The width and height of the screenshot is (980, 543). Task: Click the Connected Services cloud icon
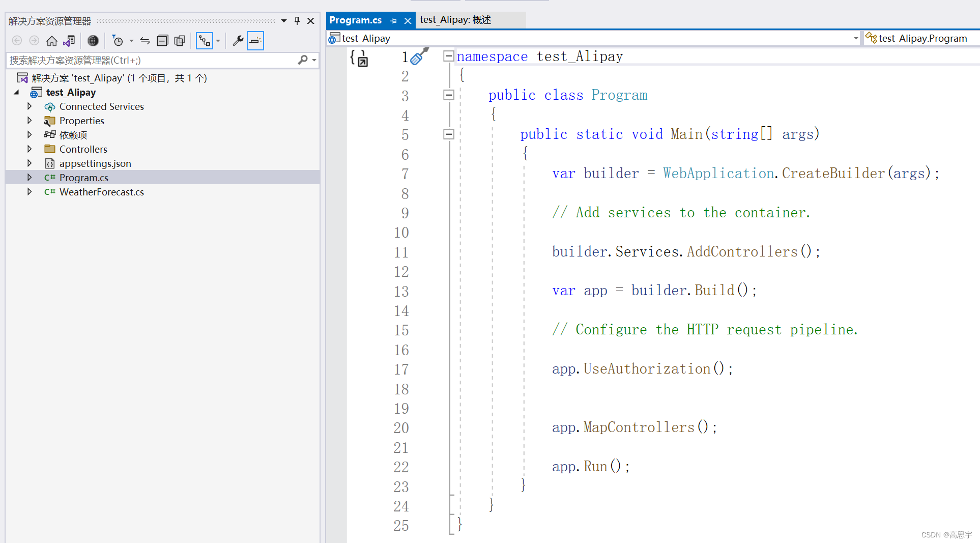(50, 107)
